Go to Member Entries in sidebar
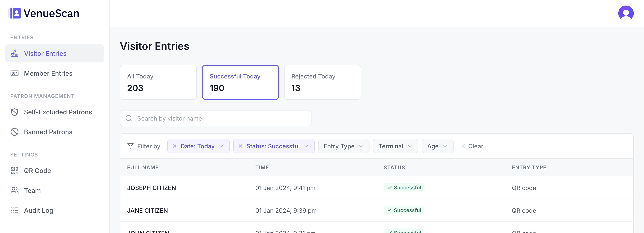Image resolution: width=644 pixels, height=233 pixels. coord(55,73)
